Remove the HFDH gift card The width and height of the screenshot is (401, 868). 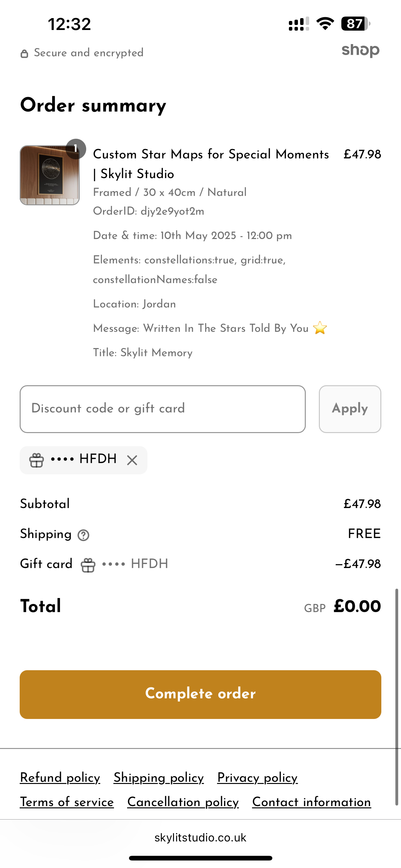(132, 460)
